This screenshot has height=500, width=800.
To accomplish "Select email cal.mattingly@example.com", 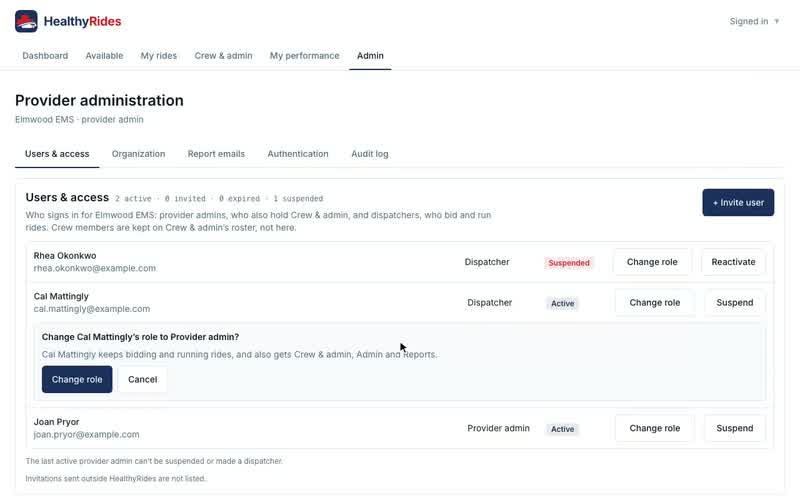I will click(92, 309).
